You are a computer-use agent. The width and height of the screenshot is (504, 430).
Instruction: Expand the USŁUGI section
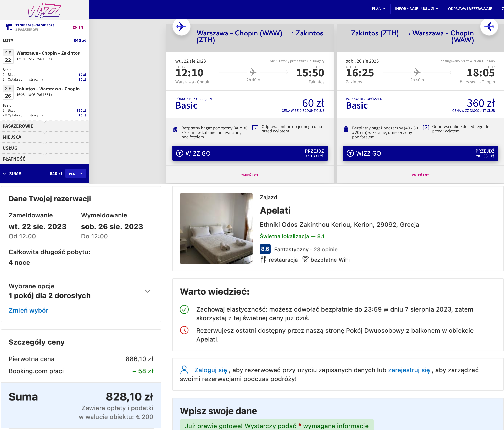[44, 148]
